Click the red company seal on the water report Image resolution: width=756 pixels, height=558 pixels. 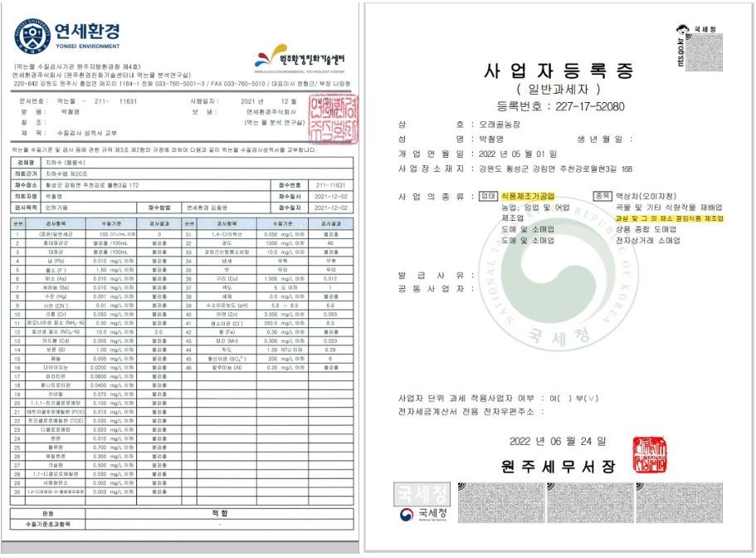pos(334,119)
